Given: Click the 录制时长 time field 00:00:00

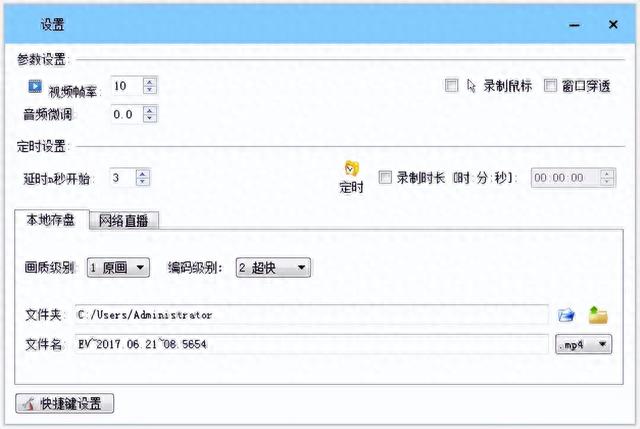Looking at the screenshot, I should pos(566,178).
